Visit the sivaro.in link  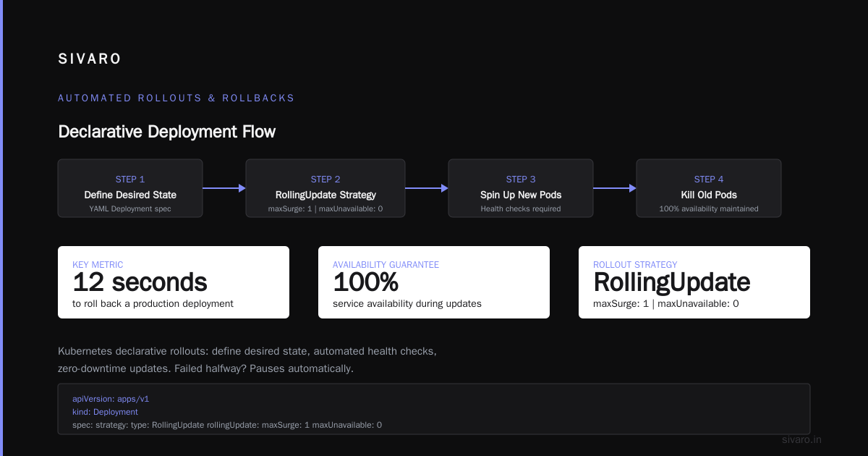(x=802, y=439)
